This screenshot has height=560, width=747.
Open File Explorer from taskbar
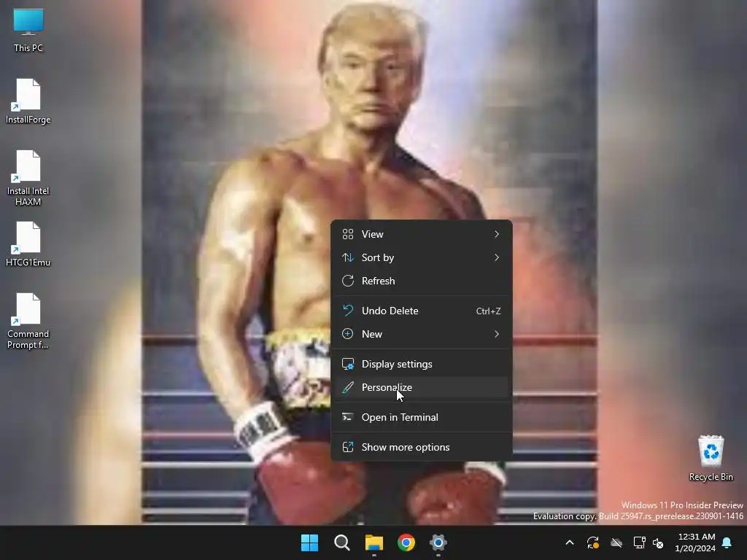tap(374, 542)
